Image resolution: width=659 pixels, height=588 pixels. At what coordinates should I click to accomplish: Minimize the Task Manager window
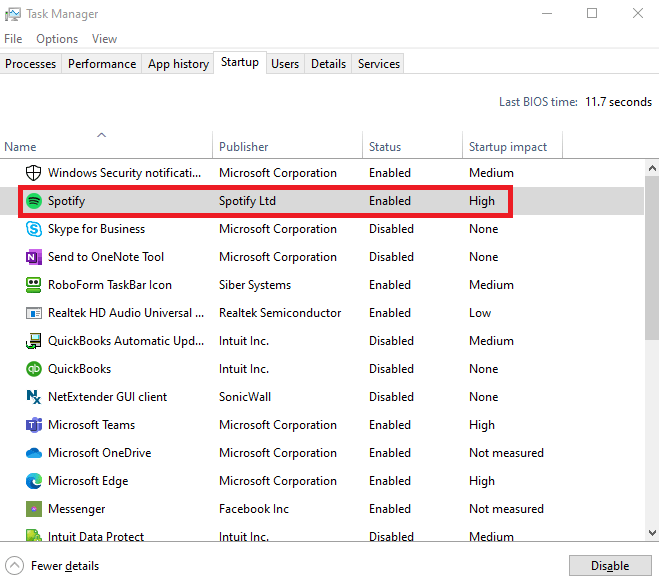click(547, 13)
